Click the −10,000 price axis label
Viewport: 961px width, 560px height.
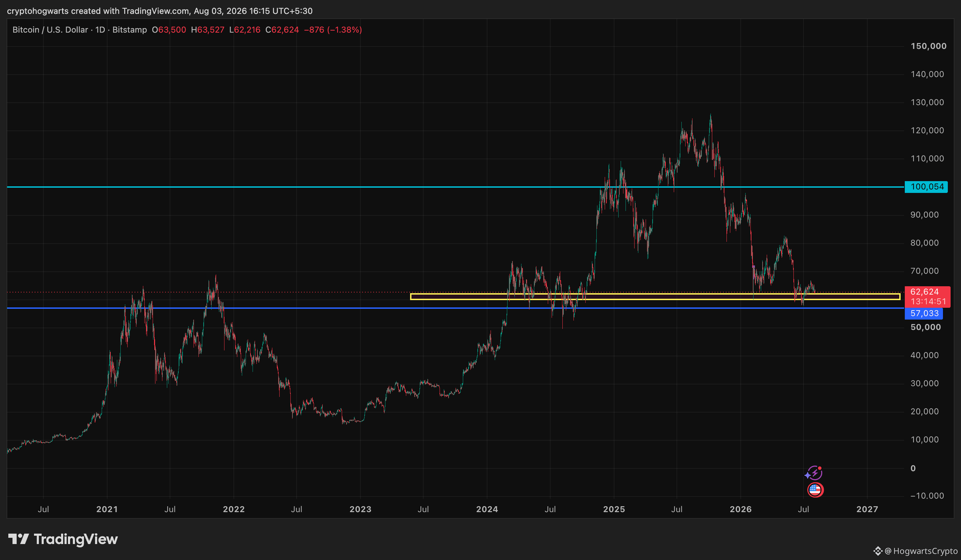[927, 496]
